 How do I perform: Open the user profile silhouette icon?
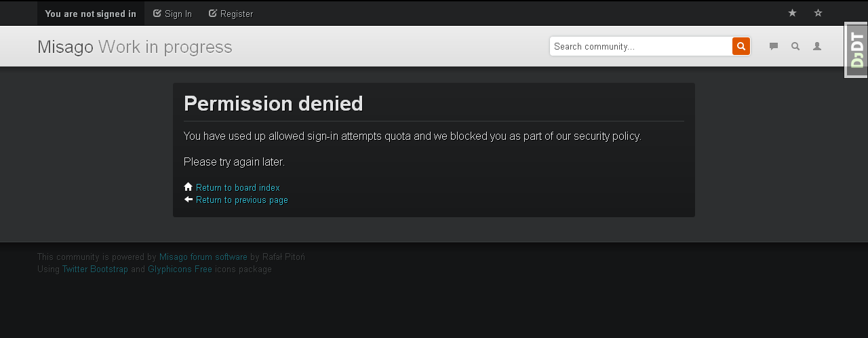(x=817, y=46)
